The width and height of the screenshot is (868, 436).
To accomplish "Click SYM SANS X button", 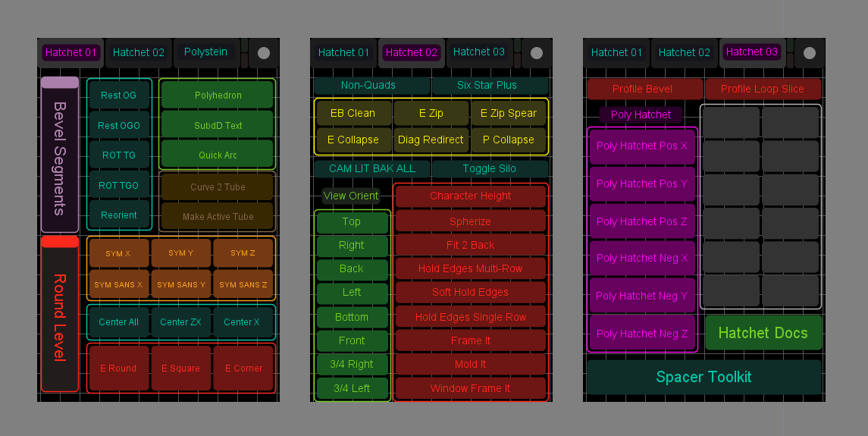I will (x=118, y=285).
